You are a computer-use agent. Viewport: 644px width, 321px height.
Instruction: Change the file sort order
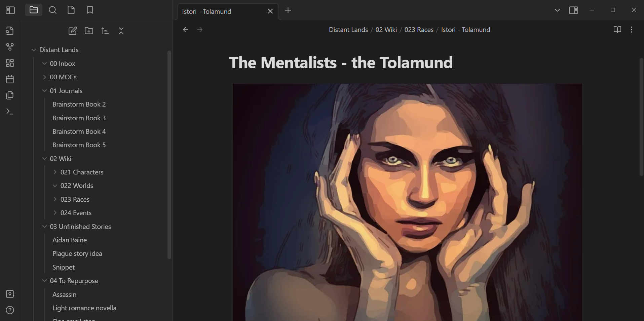tap(105, 31)
